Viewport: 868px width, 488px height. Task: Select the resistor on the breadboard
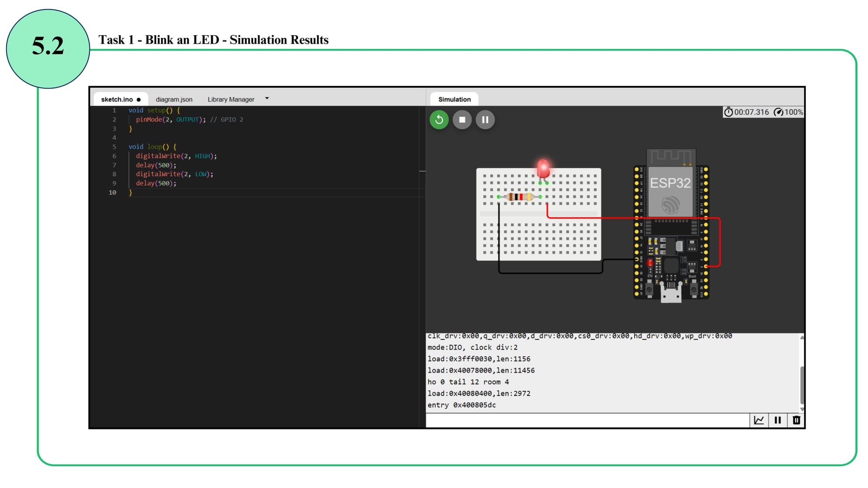point(519,197)
